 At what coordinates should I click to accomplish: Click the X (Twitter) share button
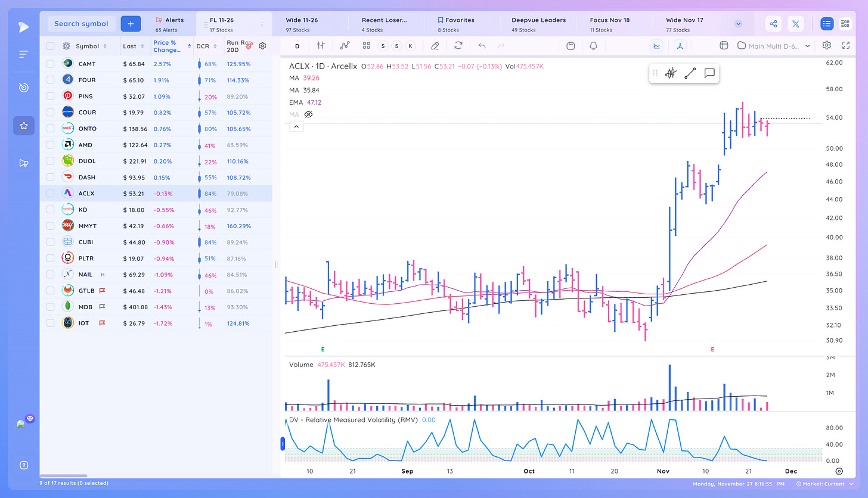point(796,24)
